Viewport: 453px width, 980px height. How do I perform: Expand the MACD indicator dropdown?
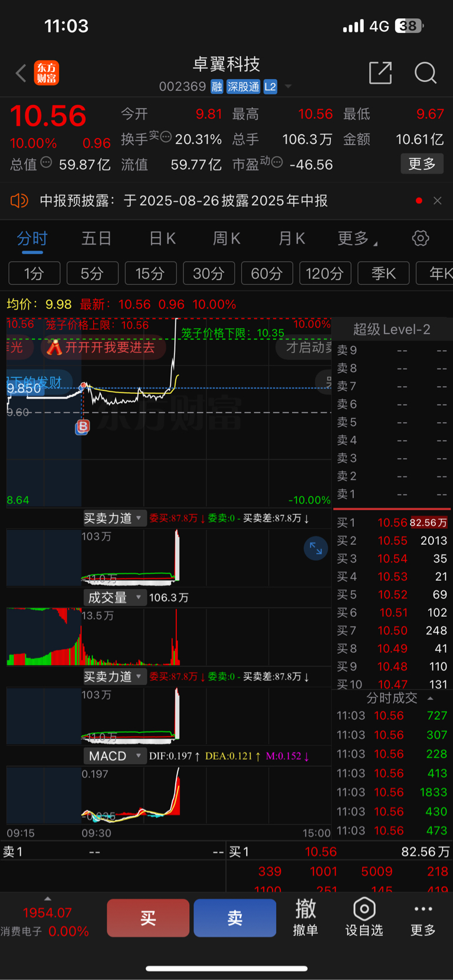click(114, 756)
